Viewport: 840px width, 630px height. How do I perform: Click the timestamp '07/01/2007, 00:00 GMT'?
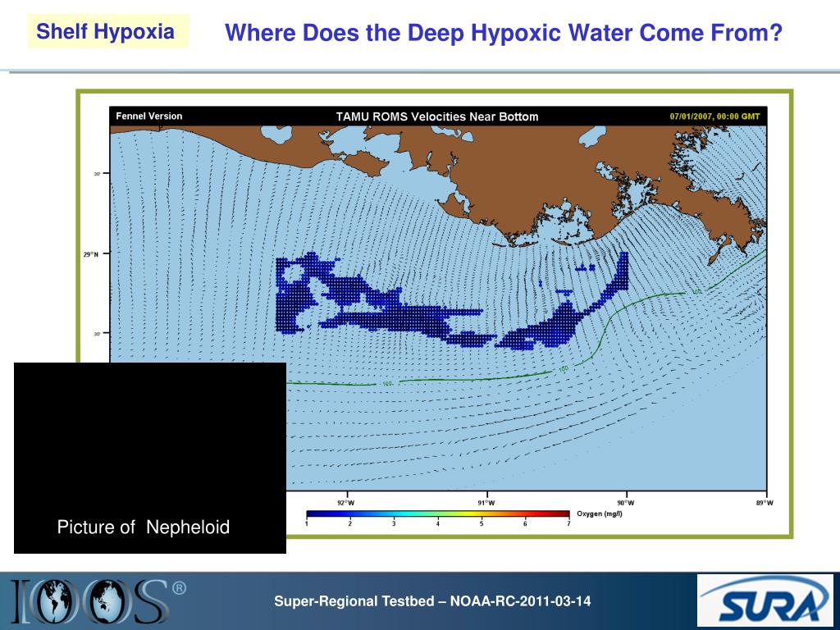pos(714,116)
